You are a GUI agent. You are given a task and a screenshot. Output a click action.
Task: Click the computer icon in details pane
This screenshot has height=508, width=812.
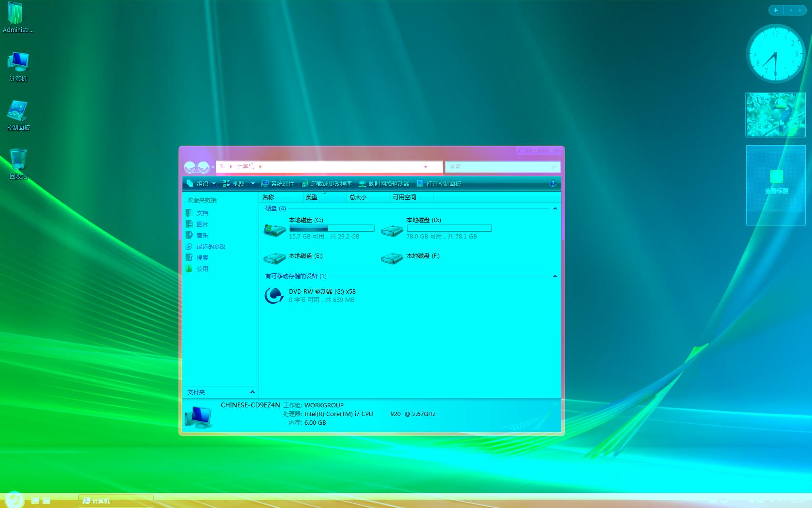click(x=198, y=417)
